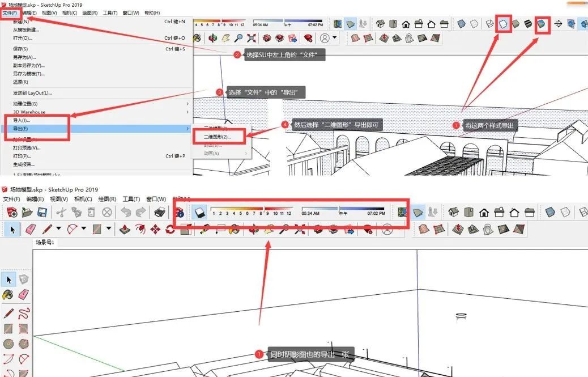The width and height of the screenshot is (588, 377).
Task: Click the Undo arrow icon
Action: point(126,213)
